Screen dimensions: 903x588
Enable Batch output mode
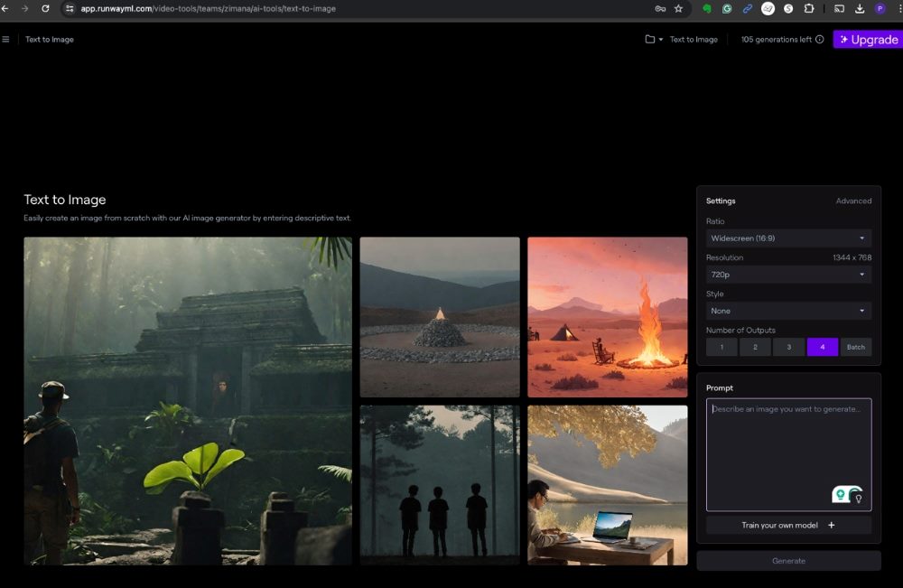tap(856, 347)
